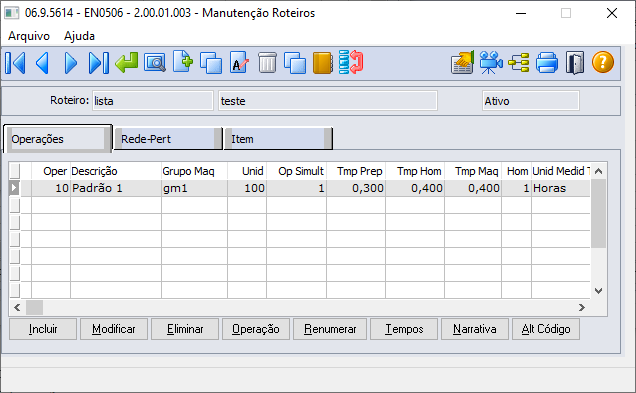Click the list with red arrows icon

pyautogui.click(x=351, y=62)
